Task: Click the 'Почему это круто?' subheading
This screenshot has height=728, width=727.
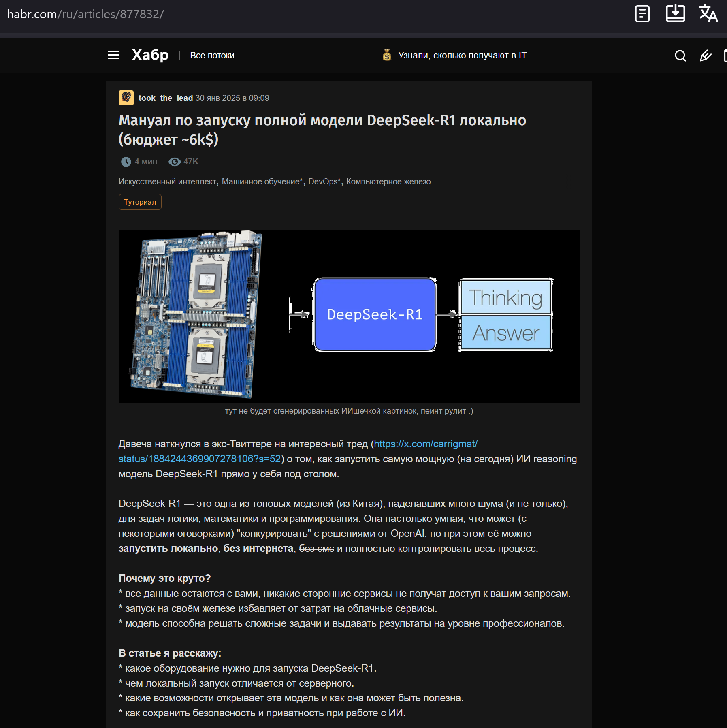Action: 164,578
